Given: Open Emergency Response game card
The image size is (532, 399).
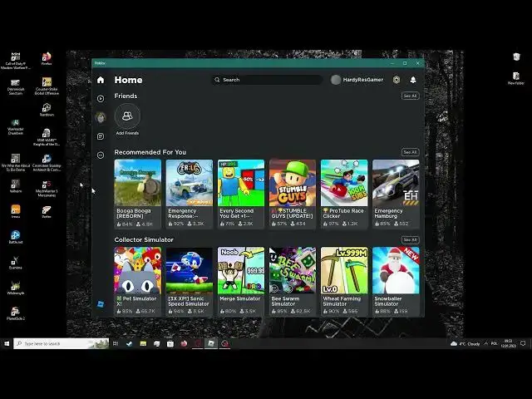Looking at the screenshot, I should point(190,194).
